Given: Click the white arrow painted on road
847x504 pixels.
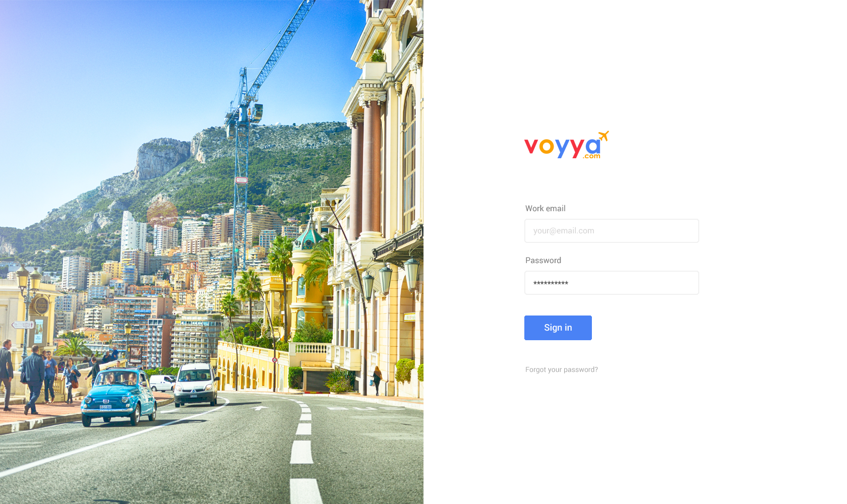Looking at the screenshot, I should click(259, 408).
